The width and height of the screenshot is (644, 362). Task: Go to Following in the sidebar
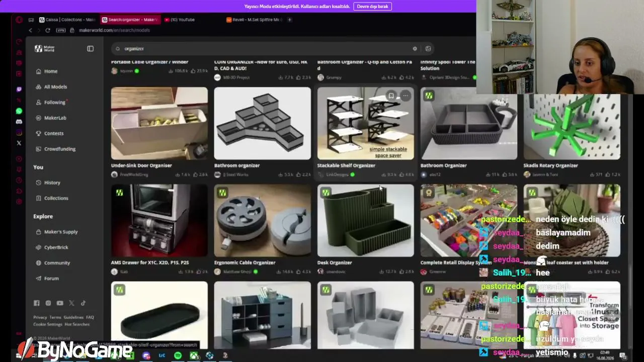[54, 103]
